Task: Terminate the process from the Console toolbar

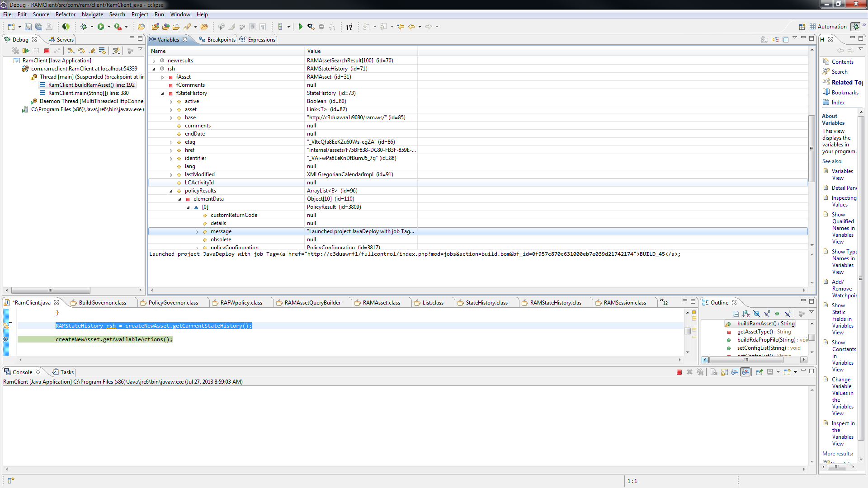Action: (679, 372)
